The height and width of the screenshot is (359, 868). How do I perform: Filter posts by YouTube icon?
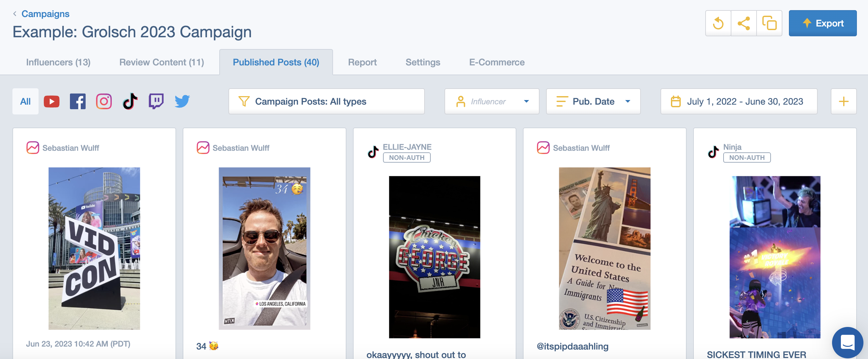click(x=52, y=101)
